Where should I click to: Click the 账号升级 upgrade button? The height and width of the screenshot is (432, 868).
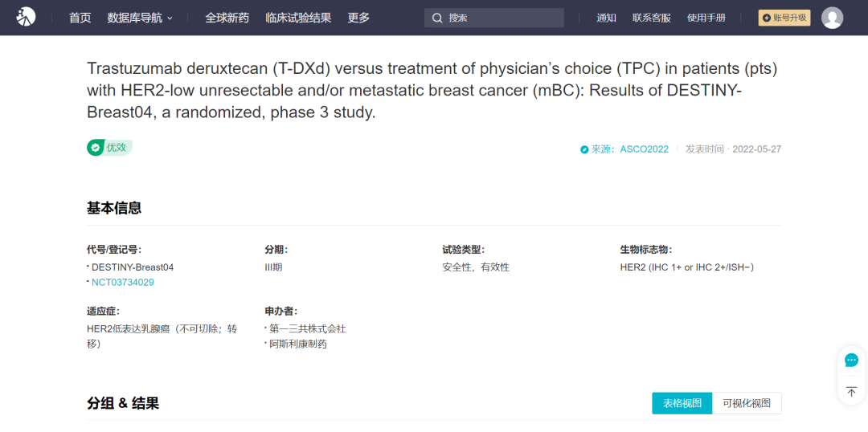[784, 18]
